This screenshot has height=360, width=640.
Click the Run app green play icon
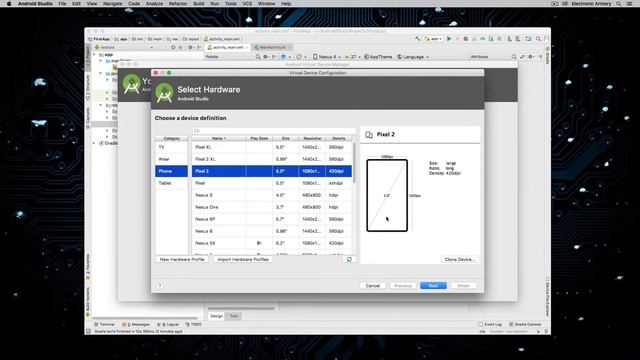[449, 39]
